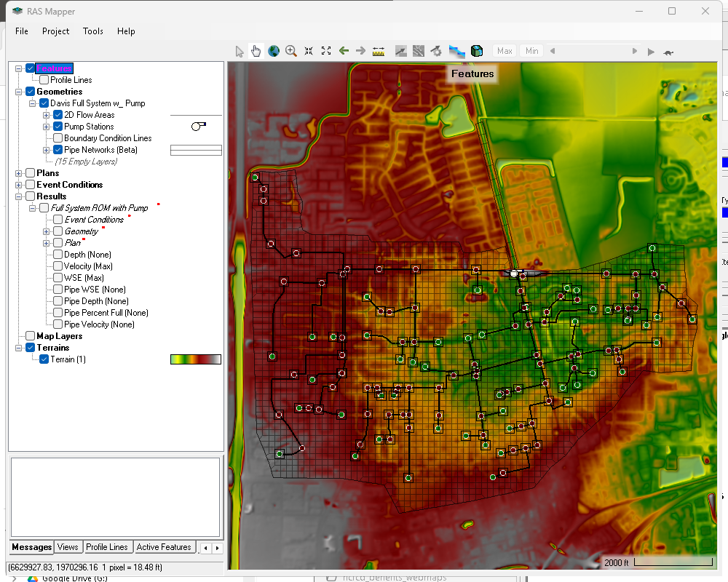The height and width of the screenshot is (582, 728).
Task: Select the Map Layers tree item
Action: tap(60, 336)
